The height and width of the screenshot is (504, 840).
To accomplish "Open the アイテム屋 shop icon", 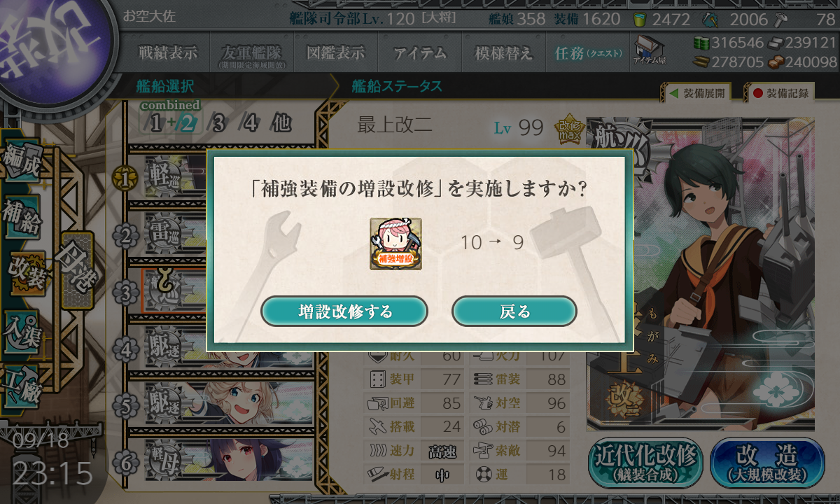I will (x=650, y=51).
